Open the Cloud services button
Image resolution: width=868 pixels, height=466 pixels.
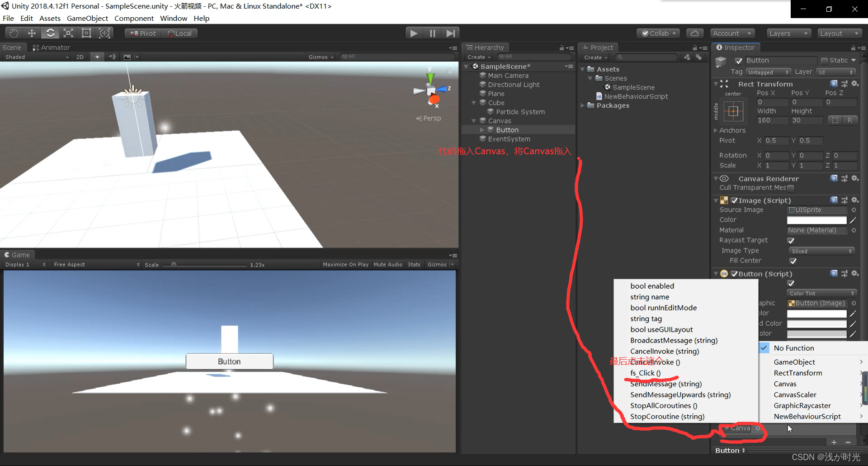tap(695, 33)
